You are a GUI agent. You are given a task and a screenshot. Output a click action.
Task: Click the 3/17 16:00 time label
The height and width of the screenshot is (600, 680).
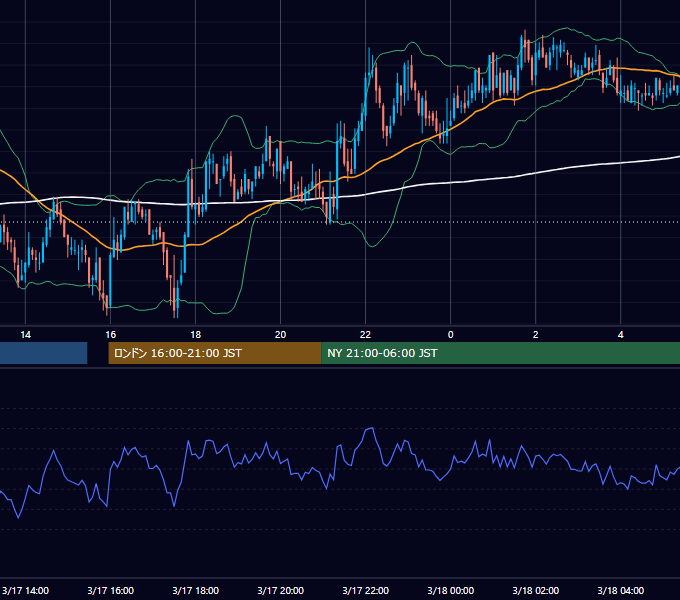tap(111, 590)
